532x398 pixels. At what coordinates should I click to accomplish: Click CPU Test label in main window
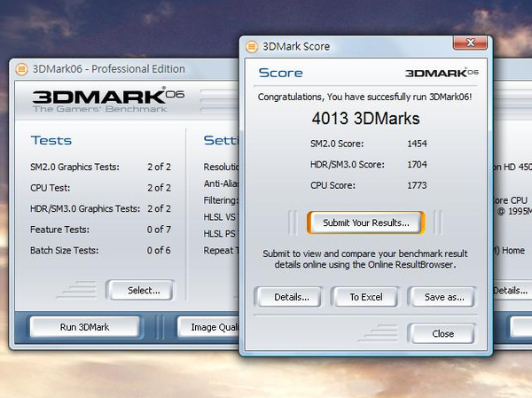50,188
